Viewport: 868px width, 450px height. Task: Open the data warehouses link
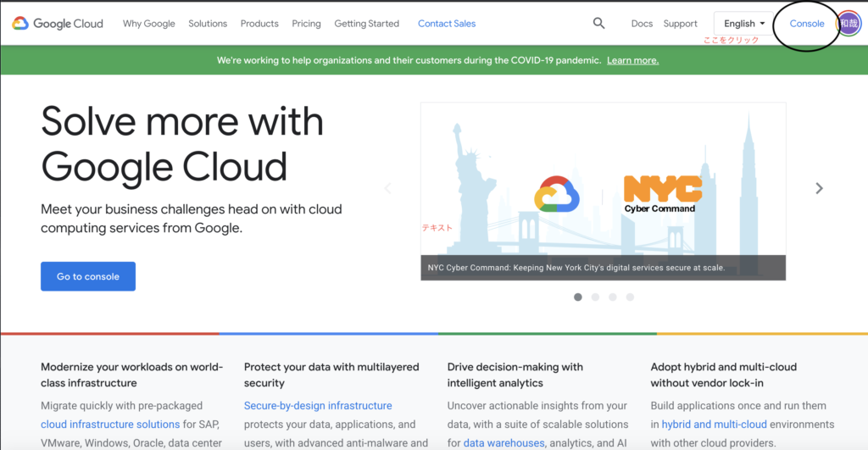pyautogui.click(x=504, y=443)
